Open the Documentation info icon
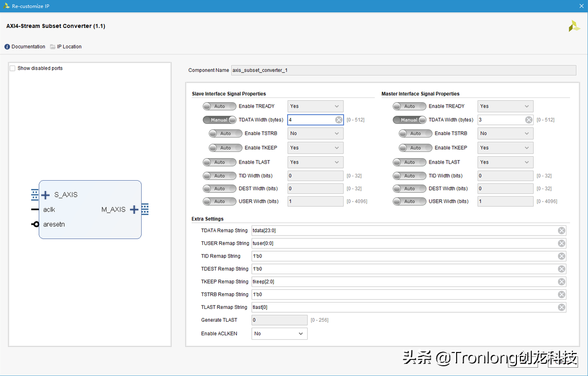 point(7,47)
